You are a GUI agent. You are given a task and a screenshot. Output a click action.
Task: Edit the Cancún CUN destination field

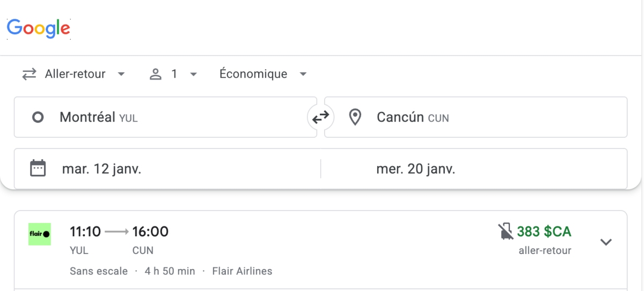click(x=475, y=117)
